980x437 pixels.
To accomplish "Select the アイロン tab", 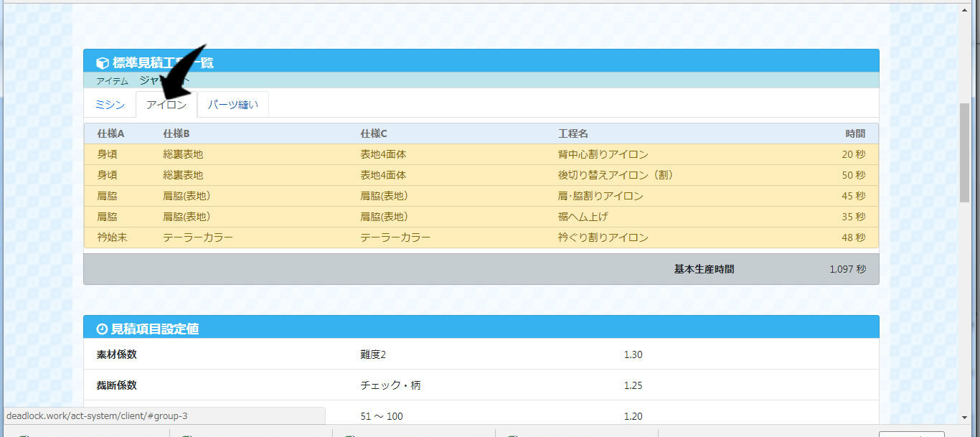I will pos(166,105).
